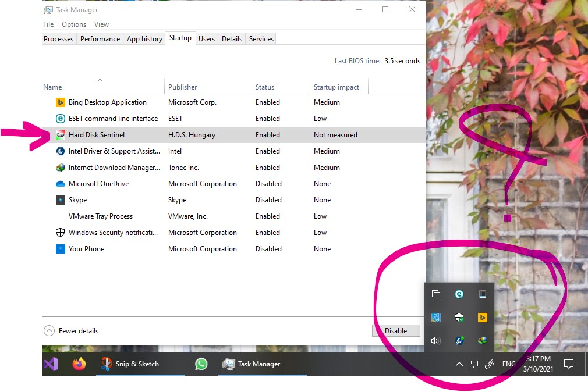Select the Internet Download Manager startup row

114,168
